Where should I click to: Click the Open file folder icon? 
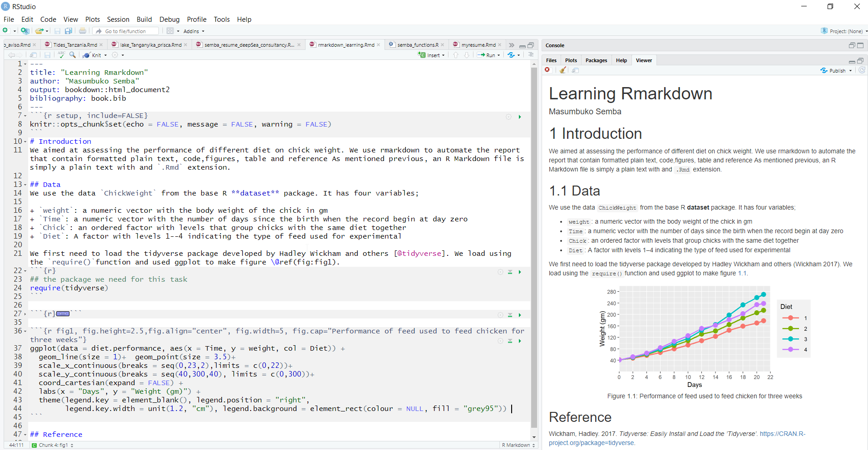coord(39,31)
